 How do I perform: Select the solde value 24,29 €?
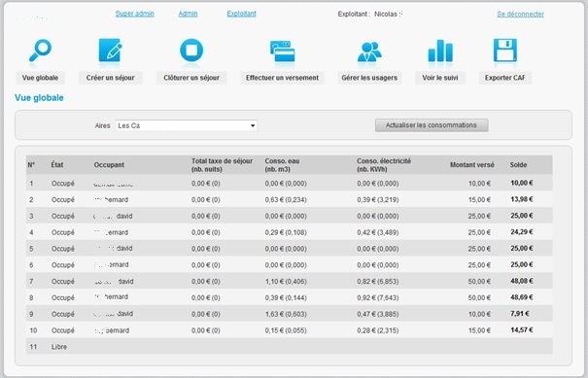[522, 231]
